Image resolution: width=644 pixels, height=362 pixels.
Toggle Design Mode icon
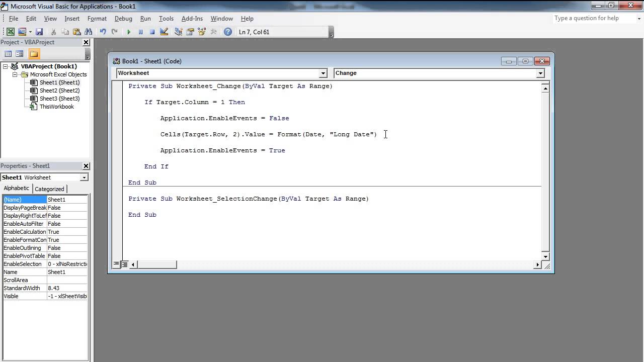pos(164,32)
